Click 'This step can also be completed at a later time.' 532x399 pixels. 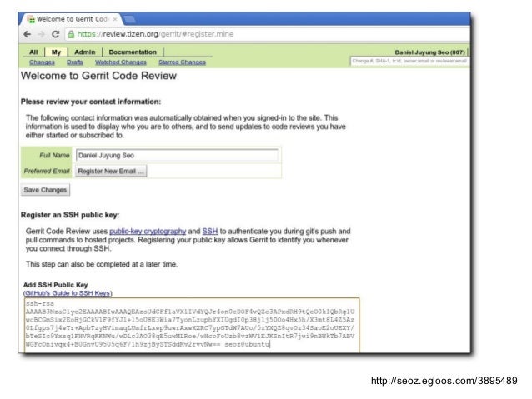coord(102,264)
